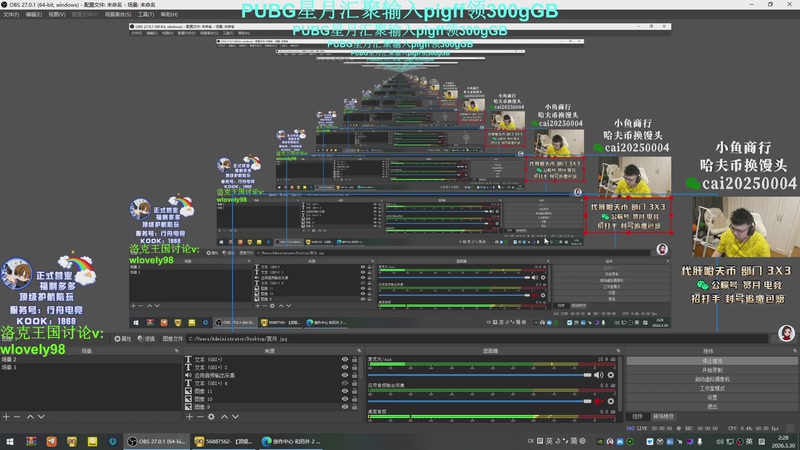Screen dimensions: 800x450
Task: Mute the 麦克风/Aux speaker icon
Action: (598, 375)
